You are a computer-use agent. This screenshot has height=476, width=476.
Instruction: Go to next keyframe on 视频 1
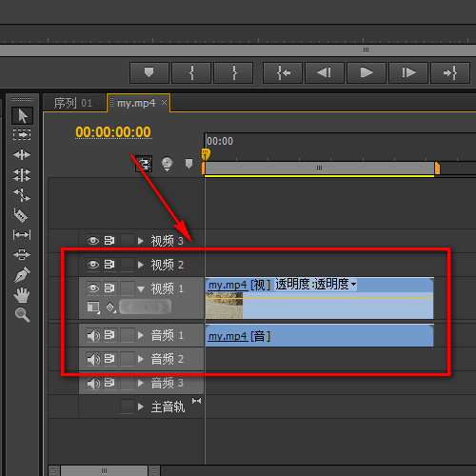tap(162, 307)
